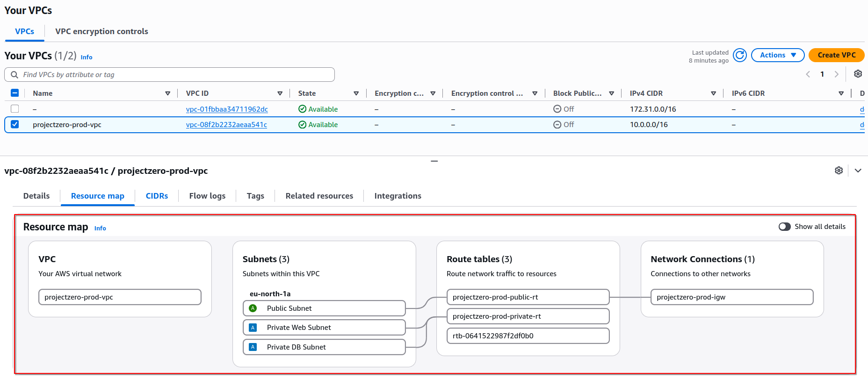868x379 pixels.
Task: Open the Flow logs tab
Action: (x=207, y=196)
